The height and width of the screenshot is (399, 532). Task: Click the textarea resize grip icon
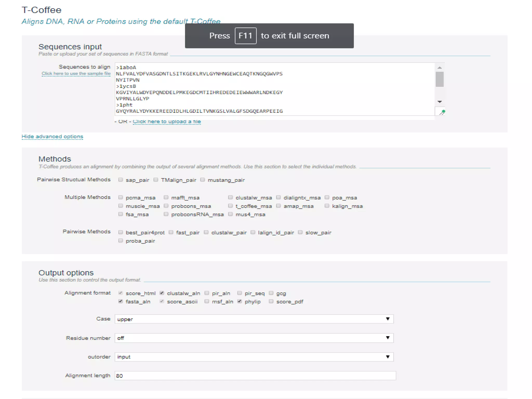coord(442,112)
